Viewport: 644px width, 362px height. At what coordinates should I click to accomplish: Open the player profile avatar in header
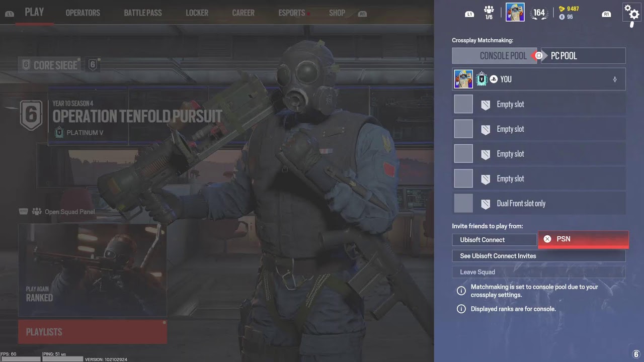pyautogui.click(x=515, y=12)
